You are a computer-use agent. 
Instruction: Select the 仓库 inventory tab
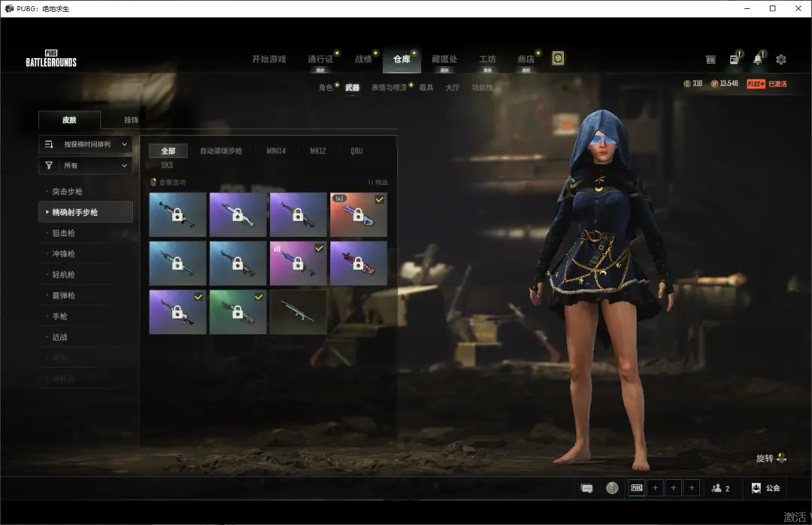point(401,61)
